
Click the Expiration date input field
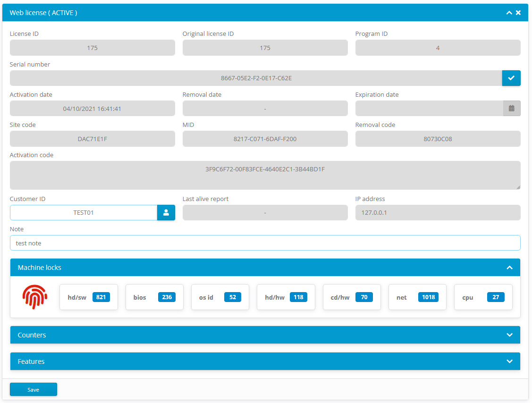pos(429,109)
